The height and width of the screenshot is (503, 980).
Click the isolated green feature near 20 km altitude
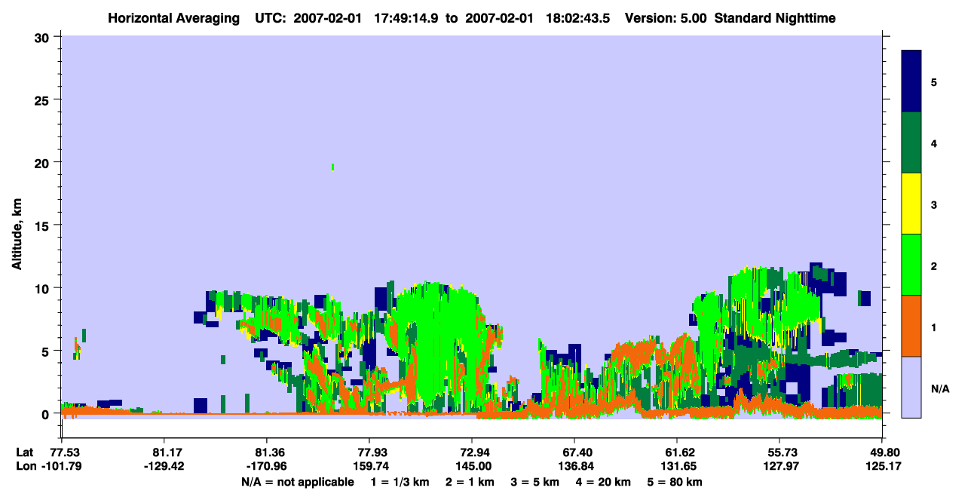(x=332, y=167)
